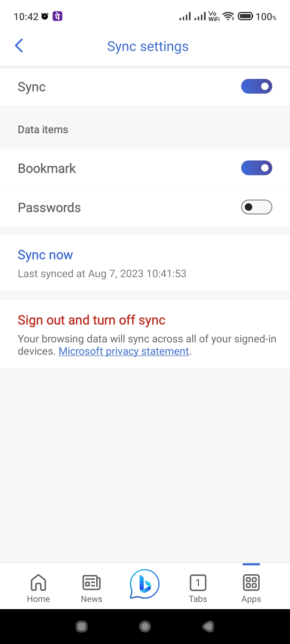Tap the Android back navigation button

pyautogui.click(x=208, y=627)
